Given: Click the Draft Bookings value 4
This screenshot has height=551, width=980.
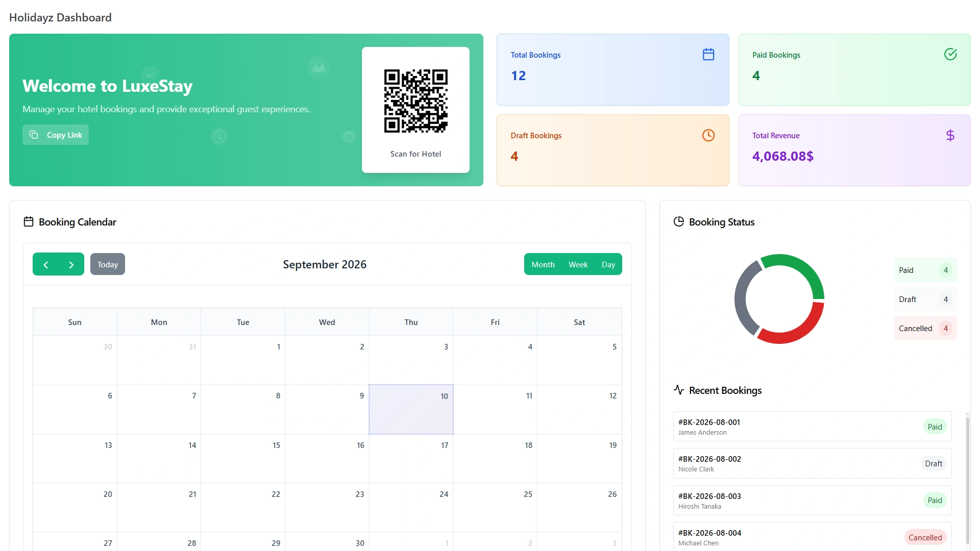Looking at the screenshot, I should pyautogui.click(x=514, y=156).
